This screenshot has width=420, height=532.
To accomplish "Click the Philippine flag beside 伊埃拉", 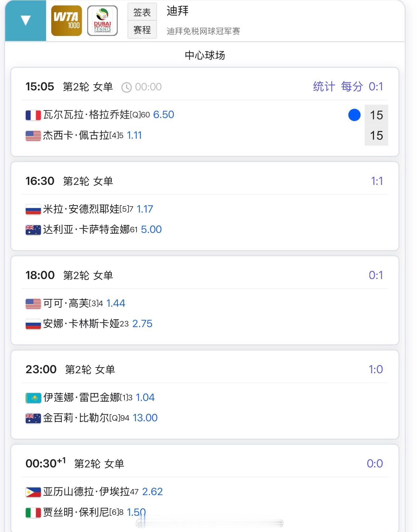I will tap(33, 492).
